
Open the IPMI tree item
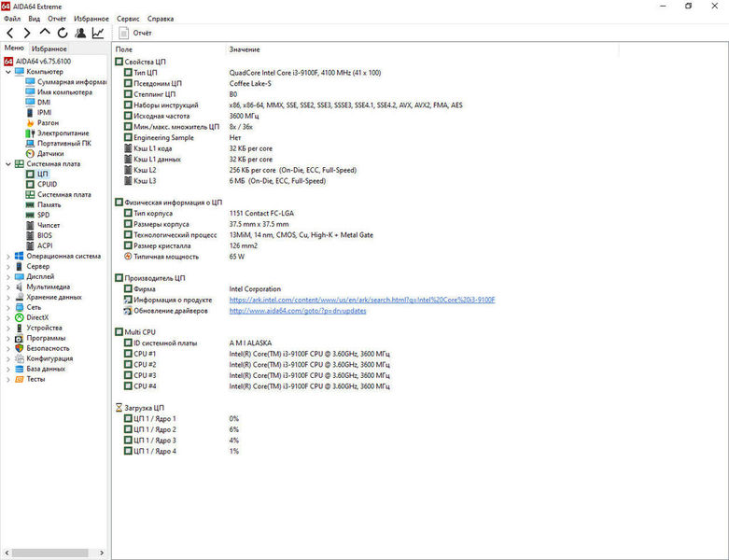[x=38, y=112]
